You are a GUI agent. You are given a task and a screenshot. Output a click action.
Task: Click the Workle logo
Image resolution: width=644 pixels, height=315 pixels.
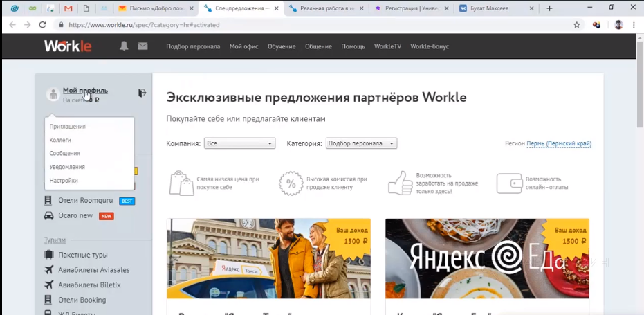pyautogui.click(x=68, y=46)
